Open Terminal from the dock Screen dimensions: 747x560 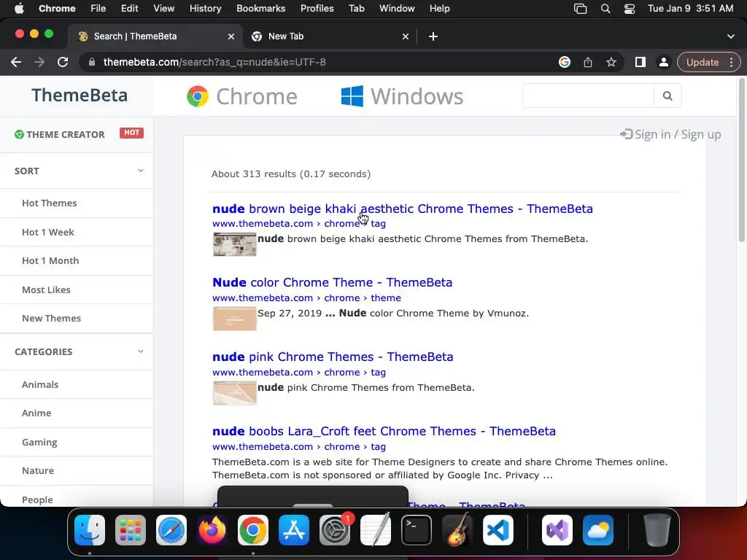pyautogui.click(x=417, y=530)
